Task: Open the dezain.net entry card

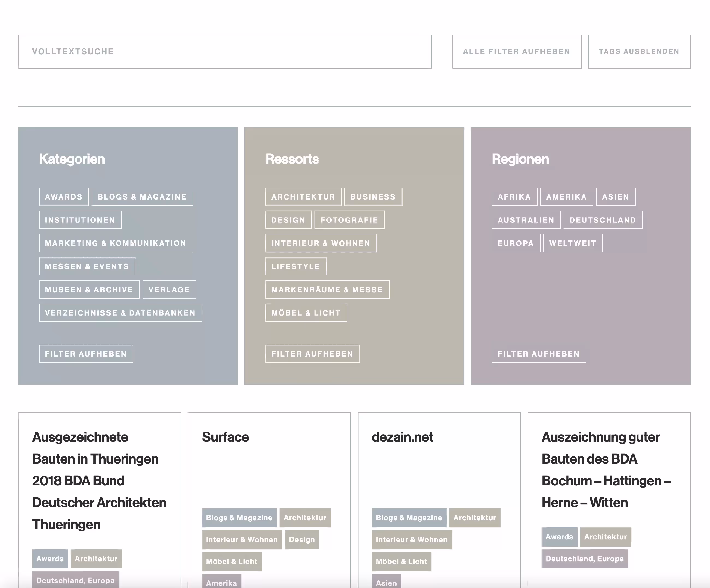Action: point(402,437)
